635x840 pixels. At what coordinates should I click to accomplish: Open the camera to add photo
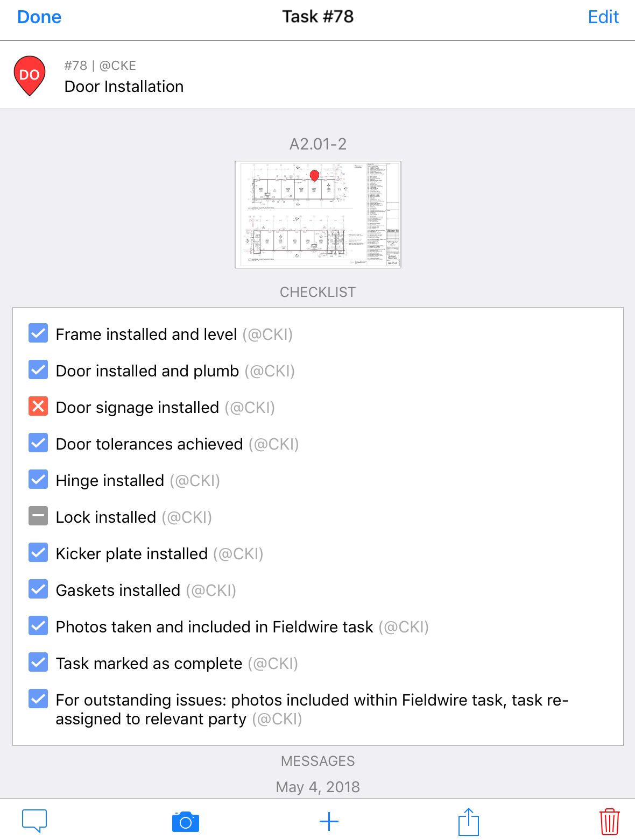186,822
